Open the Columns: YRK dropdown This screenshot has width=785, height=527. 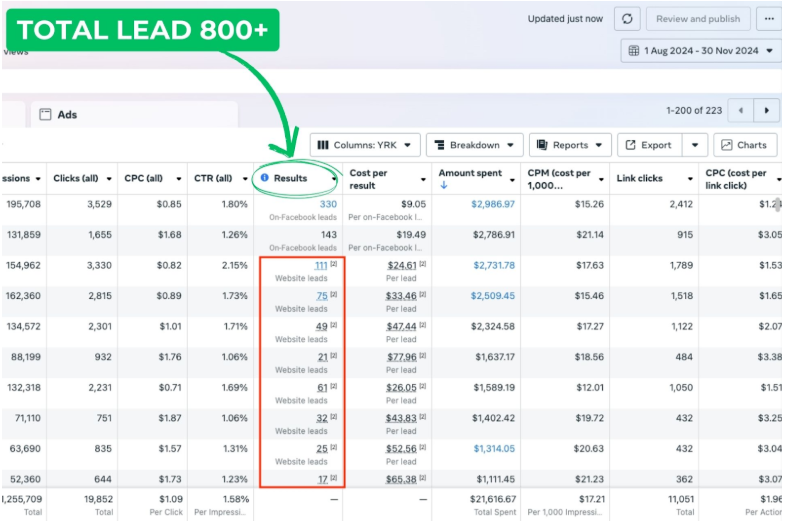click(x=363, y=145)
